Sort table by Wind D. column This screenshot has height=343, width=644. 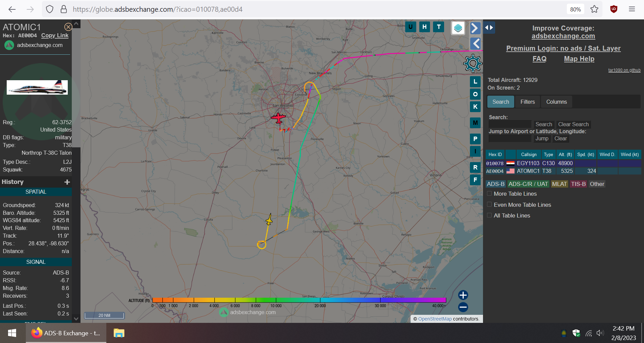click(607, 154)
